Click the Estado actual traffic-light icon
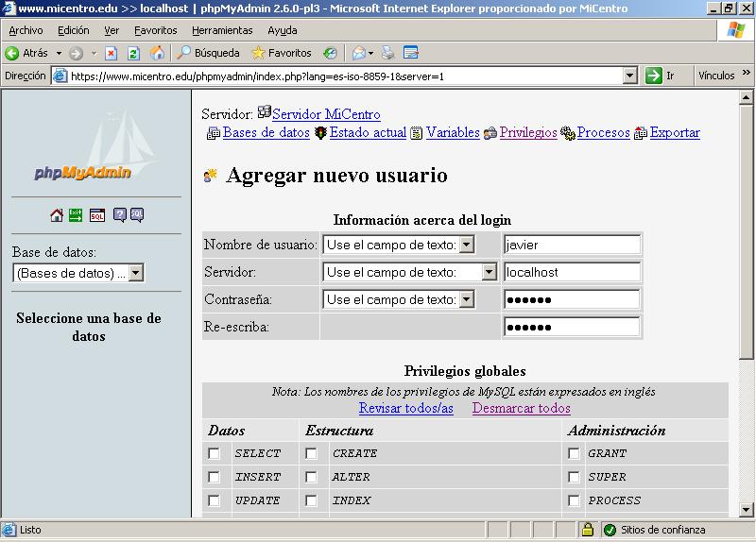756x542 pixels. 320,133
